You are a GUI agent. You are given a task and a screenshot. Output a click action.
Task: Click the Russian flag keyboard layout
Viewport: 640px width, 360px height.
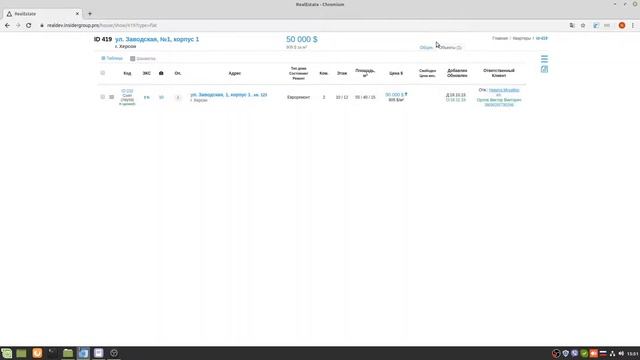point(603,353)
